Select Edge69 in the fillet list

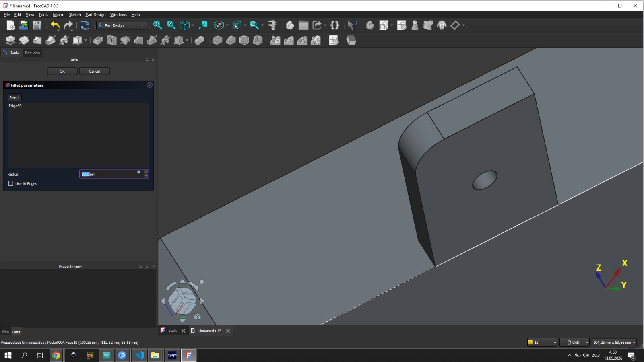pos(15,106)
